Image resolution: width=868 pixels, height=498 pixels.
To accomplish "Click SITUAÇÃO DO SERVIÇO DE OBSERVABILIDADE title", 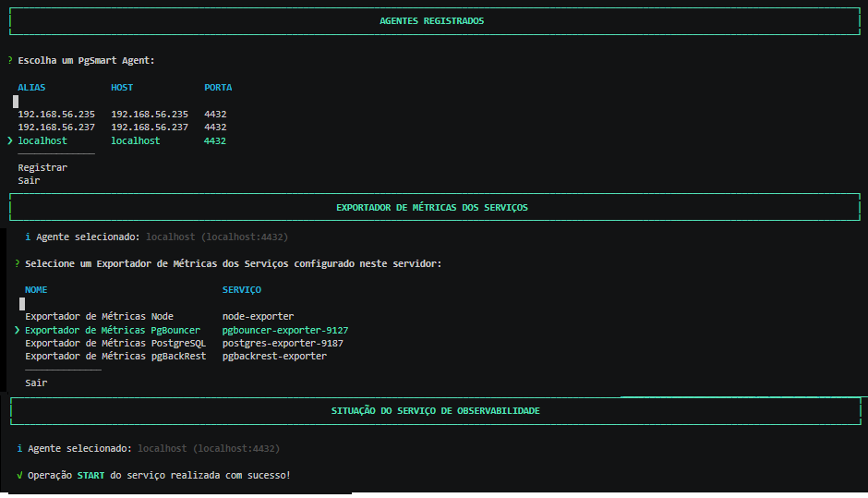I will click(x=436, y=411).
